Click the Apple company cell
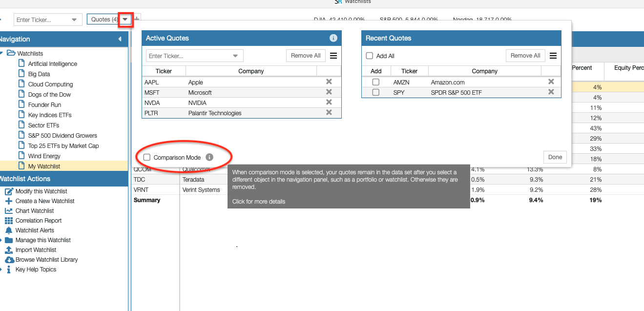The width and height of the screenshot is (644, 311). click(x=196, y=83)
